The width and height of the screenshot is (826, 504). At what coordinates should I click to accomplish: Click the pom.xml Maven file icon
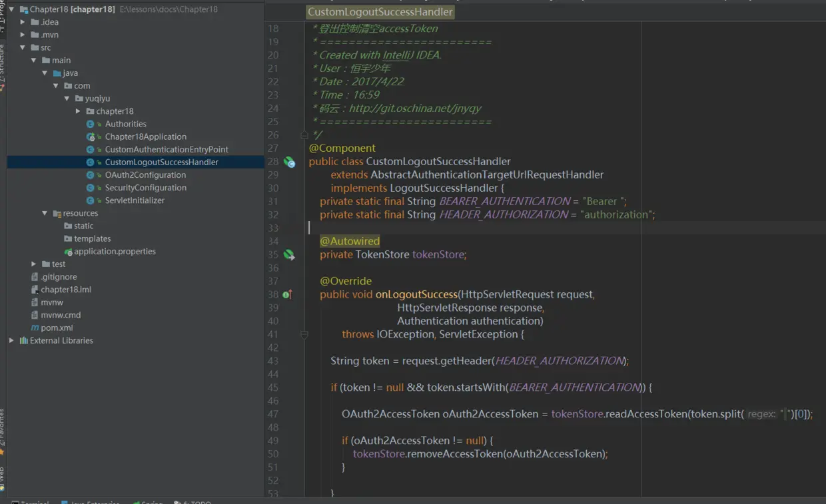pos(35,328)
